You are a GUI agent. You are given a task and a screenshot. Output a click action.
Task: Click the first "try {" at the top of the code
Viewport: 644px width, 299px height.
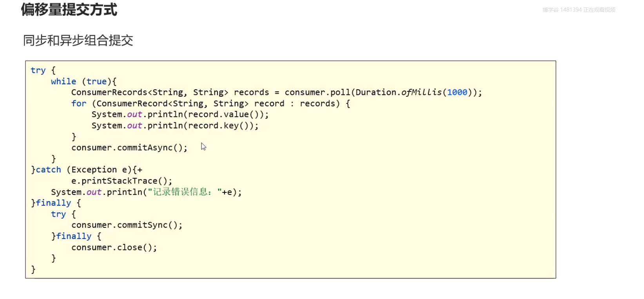[43, 71]
